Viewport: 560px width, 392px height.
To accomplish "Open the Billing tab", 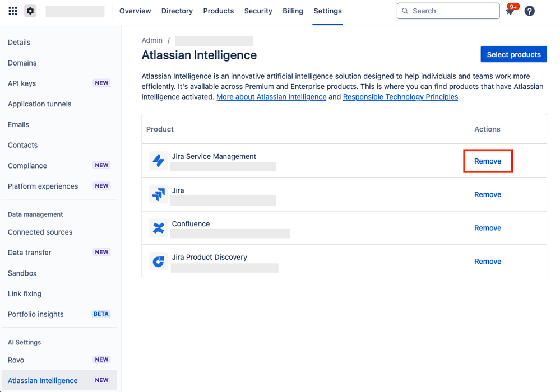I will pos(293,11).
